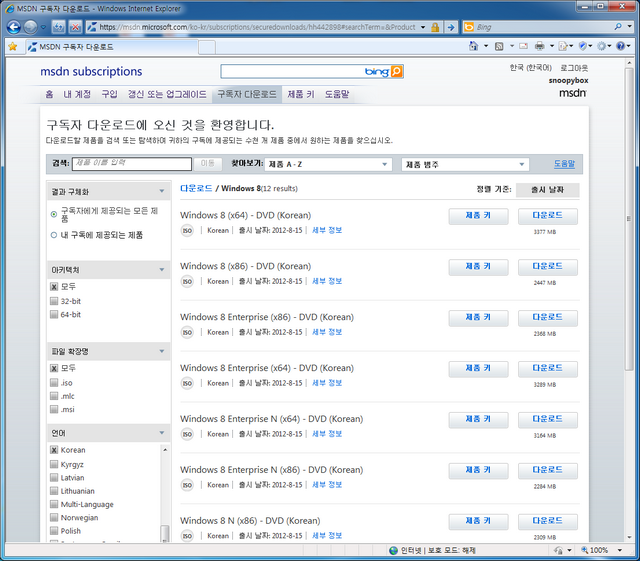Open the 구입 navigation tab
This screenshot has width=640, height=561.
[x=109, y=94]
